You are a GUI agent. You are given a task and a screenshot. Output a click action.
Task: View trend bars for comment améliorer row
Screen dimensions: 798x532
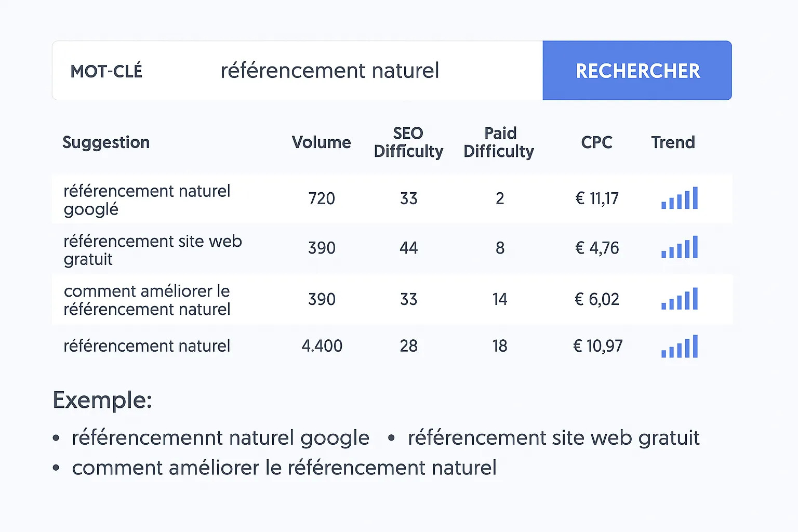680,299
